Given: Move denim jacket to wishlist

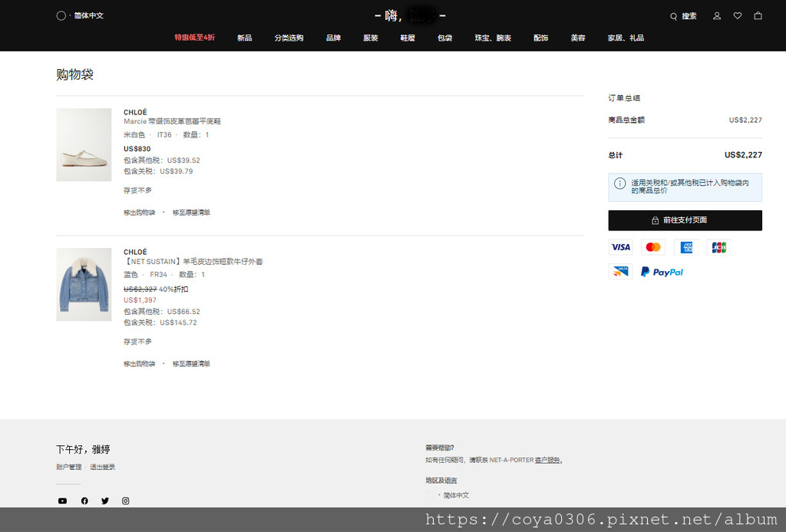Looking at the screenshot, I should [x=191, y=364].
